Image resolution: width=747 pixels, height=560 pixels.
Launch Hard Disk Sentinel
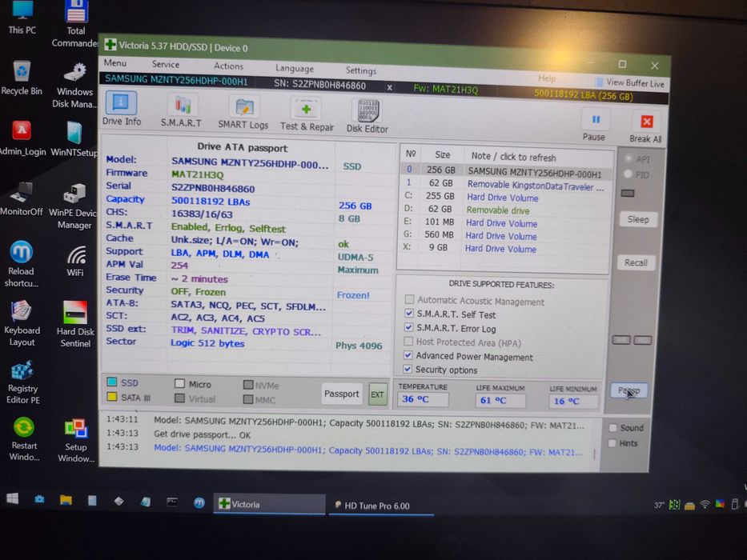[x=74, y=324]
